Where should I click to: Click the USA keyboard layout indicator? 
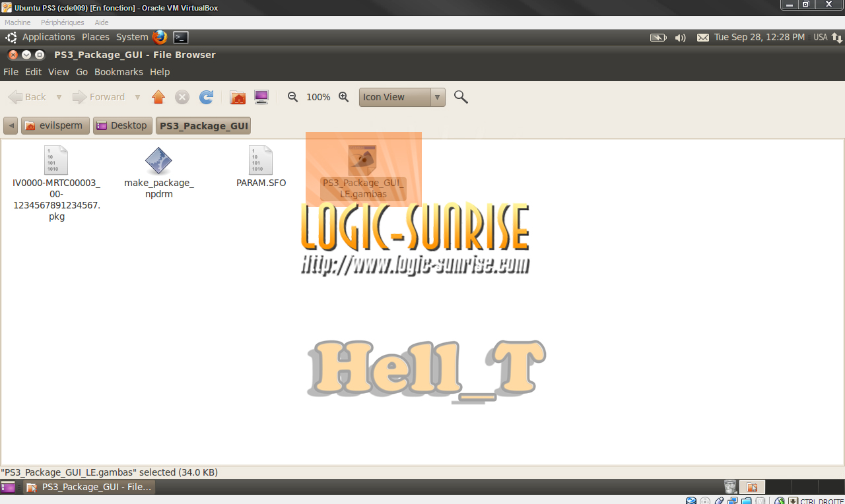pyautogui.click(x=821, y=38)
